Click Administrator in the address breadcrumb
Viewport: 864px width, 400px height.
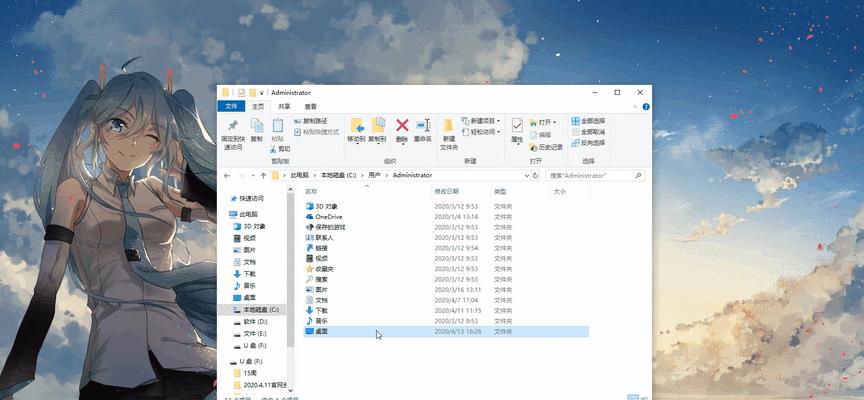coord(412,175)
